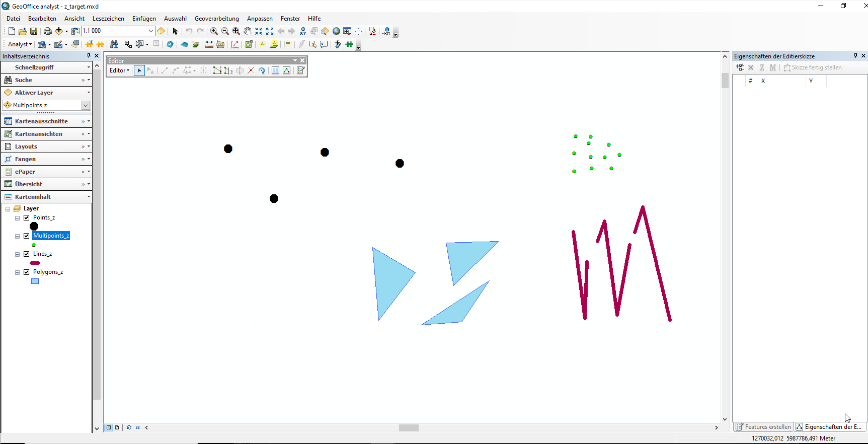Switch to the Features erstellen tab

763,427
